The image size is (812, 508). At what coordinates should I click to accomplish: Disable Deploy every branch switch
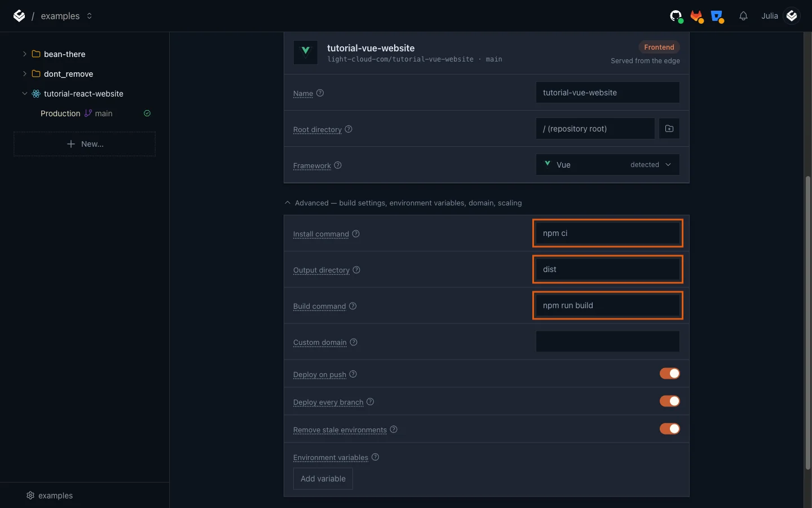click(x=670, y=401)
